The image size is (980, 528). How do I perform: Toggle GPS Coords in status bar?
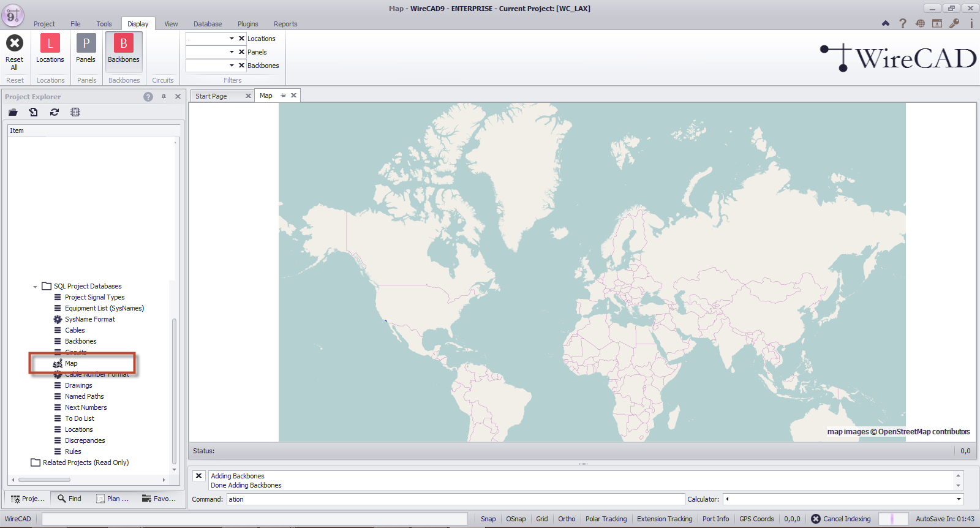pos(756,519)
